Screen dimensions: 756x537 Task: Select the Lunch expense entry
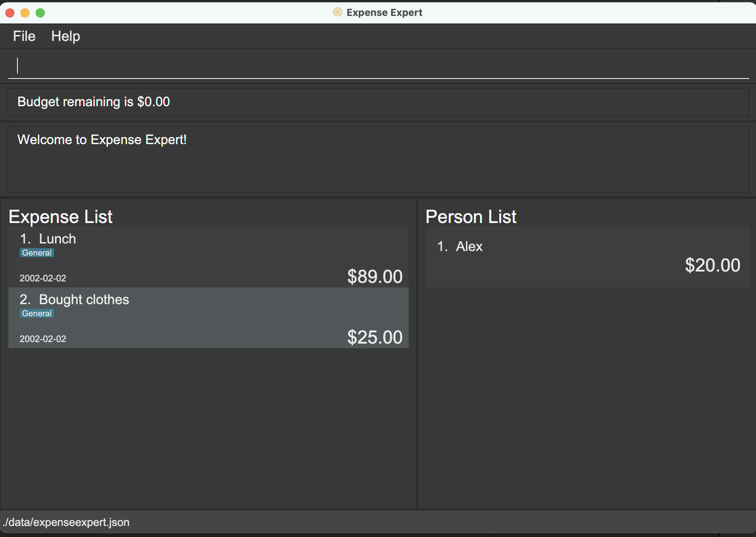point(208,257)
